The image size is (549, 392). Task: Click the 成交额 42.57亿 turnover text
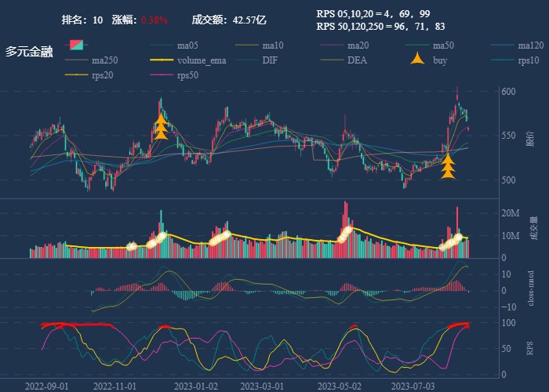228,20
